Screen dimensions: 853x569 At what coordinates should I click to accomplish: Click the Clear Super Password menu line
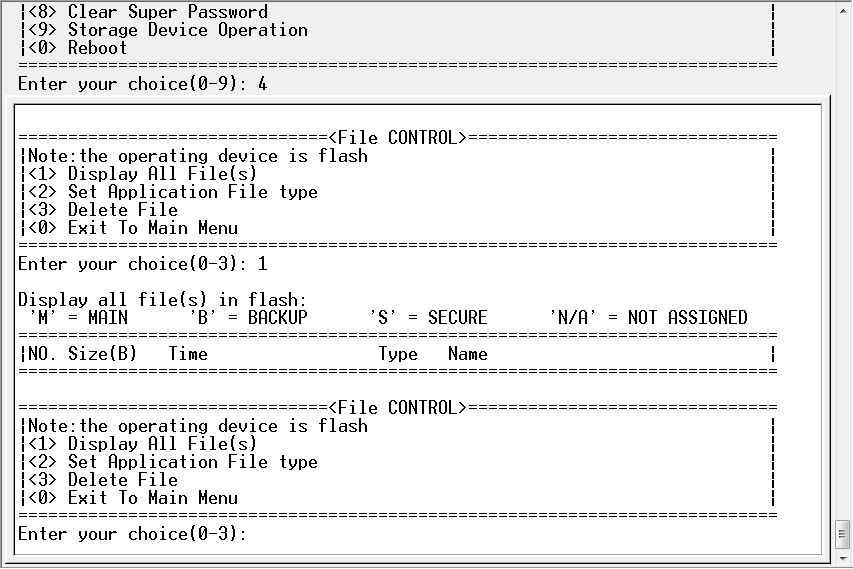point(167,12)
